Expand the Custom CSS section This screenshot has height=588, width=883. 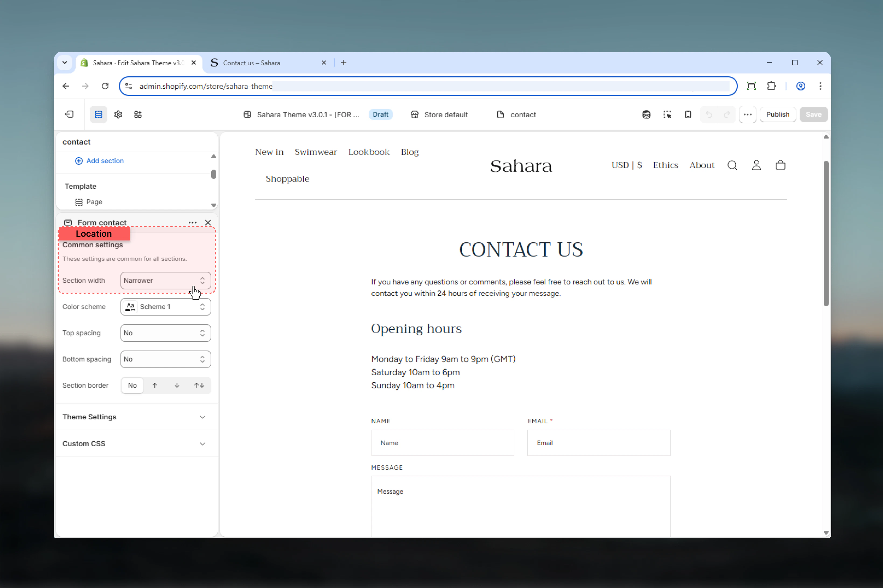(x=136, y=444)
